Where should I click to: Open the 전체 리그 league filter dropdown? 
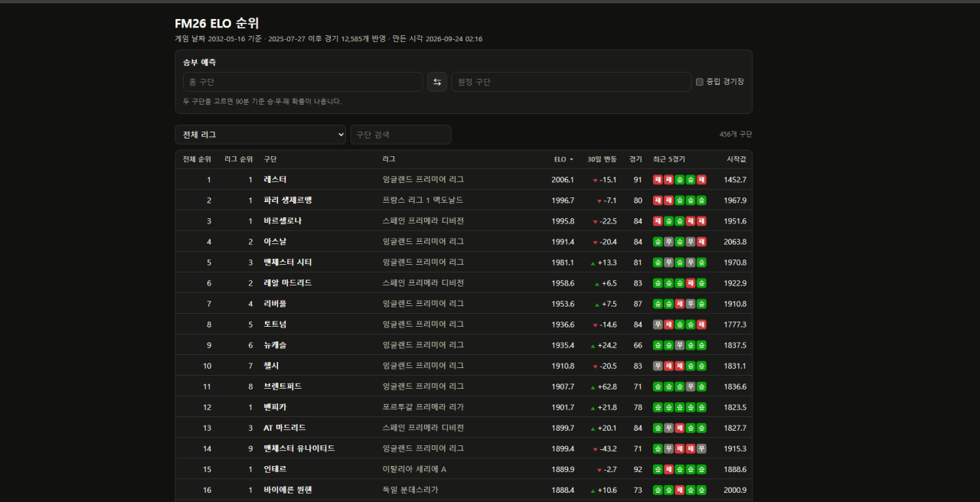(x=260, y=135)
